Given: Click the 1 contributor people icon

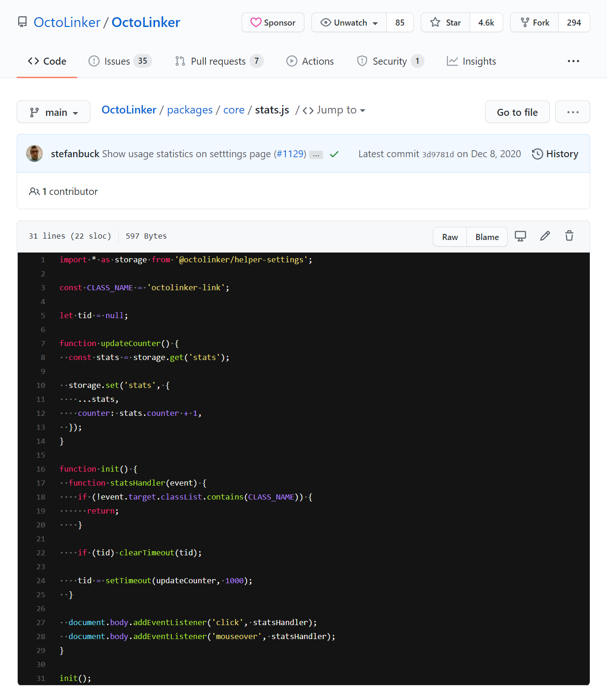Looking at the screenshot, I should (x=34, y=191).
